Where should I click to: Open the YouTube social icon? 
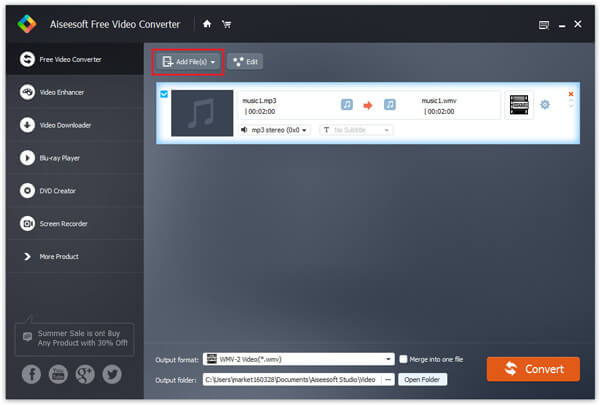[x=59, y=374]
